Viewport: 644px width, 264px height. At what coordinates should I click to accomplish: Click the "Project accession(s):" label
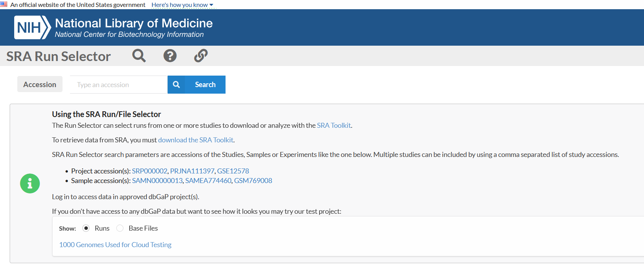point(101,171)
